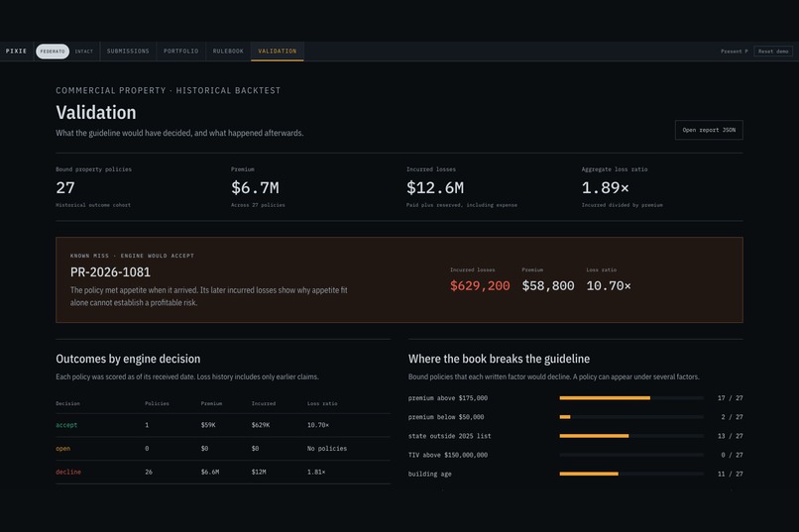Click the Present P button
The image size is (799, 532).
735,52
